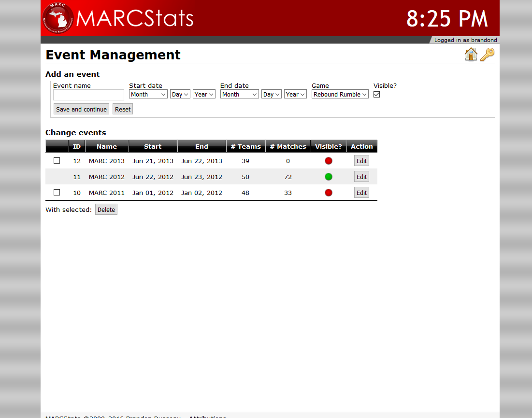Click the Jan 01, 2012 start date
This screenshot has width=532, height=418.
(x=153, y=193)
